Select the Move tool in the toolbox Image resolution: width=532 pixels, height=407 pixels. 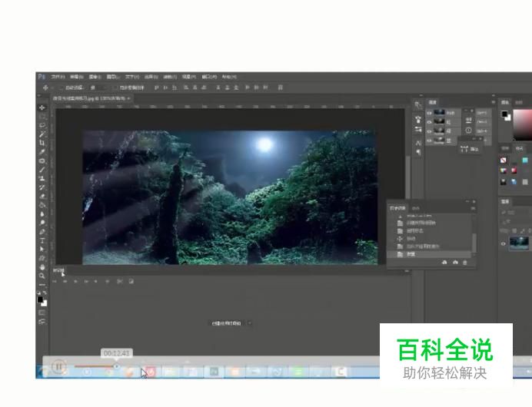click(42, 108)
